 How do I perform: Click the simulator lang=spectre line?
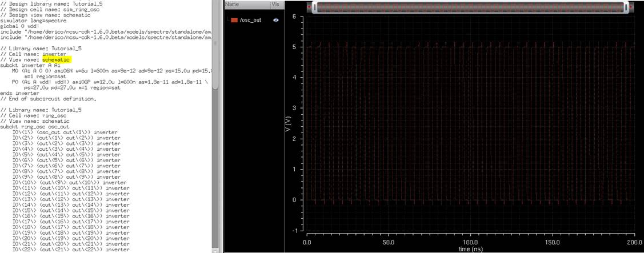34,20
